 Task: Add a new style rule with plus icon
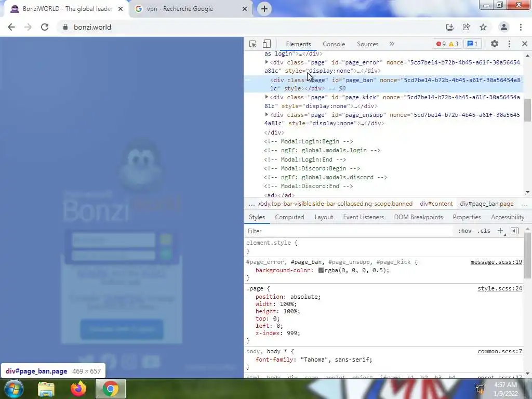[x=500, y=231]
